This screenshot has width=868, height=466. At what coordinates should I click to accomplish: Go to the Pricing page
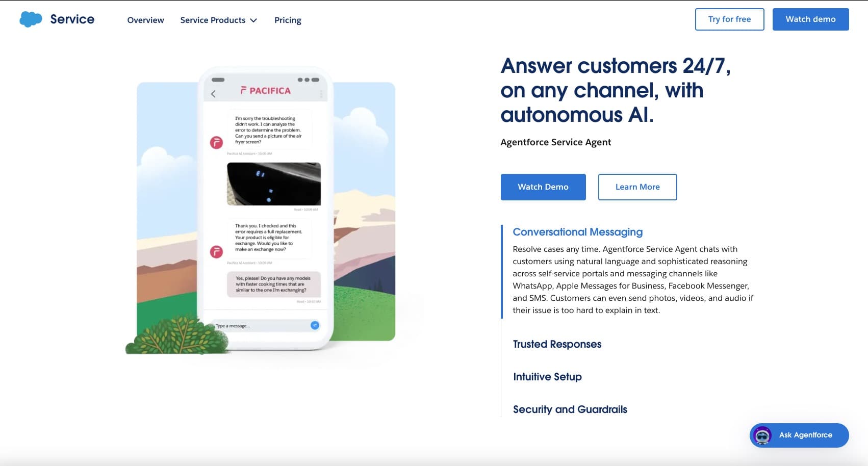coord(288,20)
